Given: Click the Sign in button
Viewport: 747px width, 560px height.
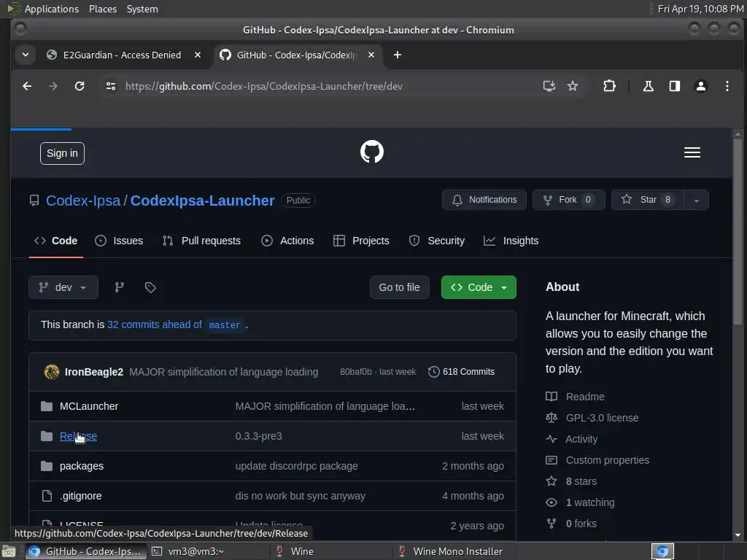Looking at the screenshot, I should tap(63, 153).
